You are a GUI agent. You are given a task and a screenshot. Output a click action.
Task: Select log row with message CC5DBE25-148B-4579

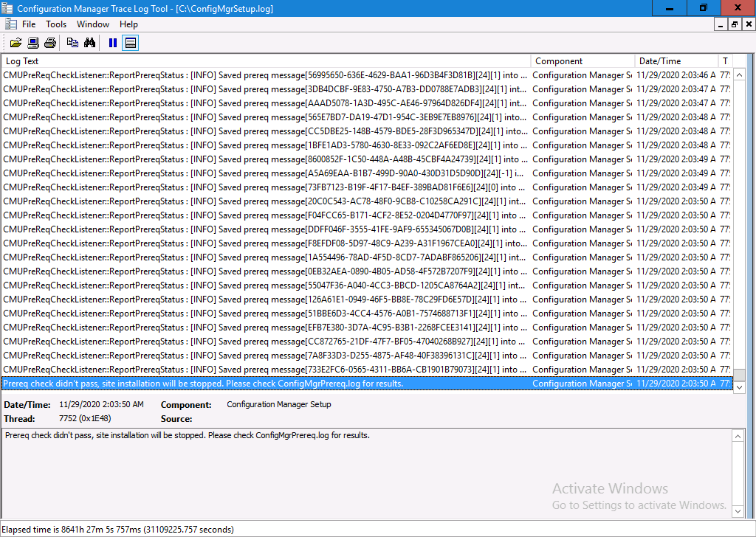367,131
